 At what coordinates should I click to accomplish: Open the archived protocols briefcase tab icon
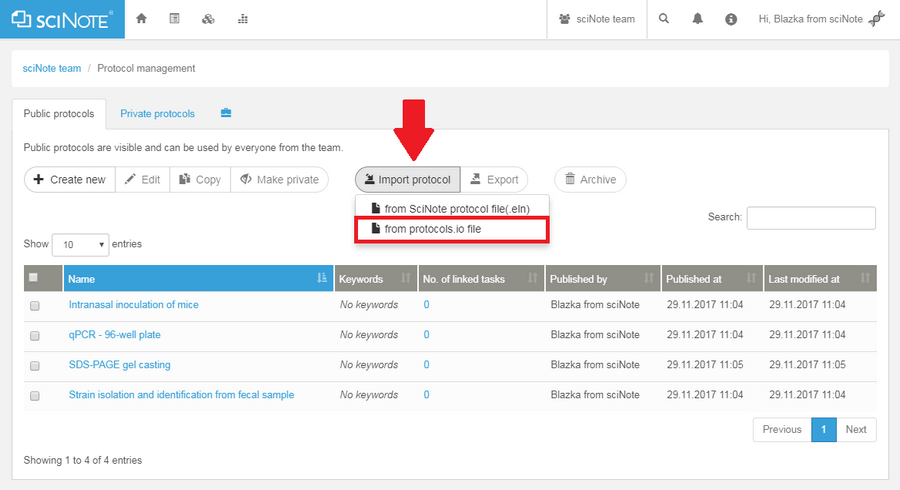226,113
